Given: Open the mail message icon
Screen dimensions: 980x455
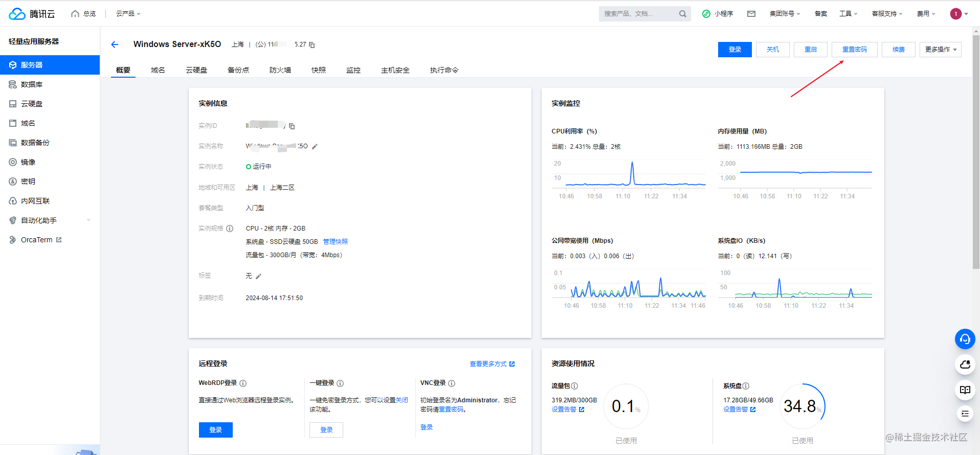Looking at the screenshot, I should (751, 14).
